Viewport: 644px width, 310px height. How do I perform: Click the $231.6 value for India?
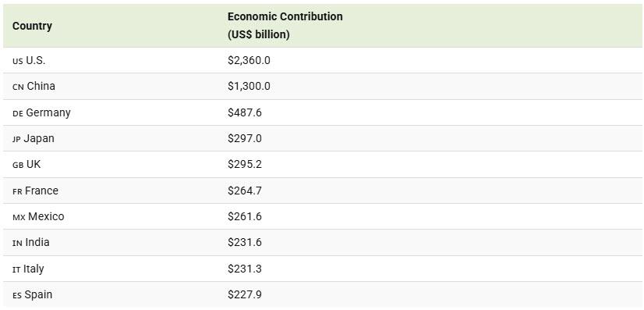(244, 243)
